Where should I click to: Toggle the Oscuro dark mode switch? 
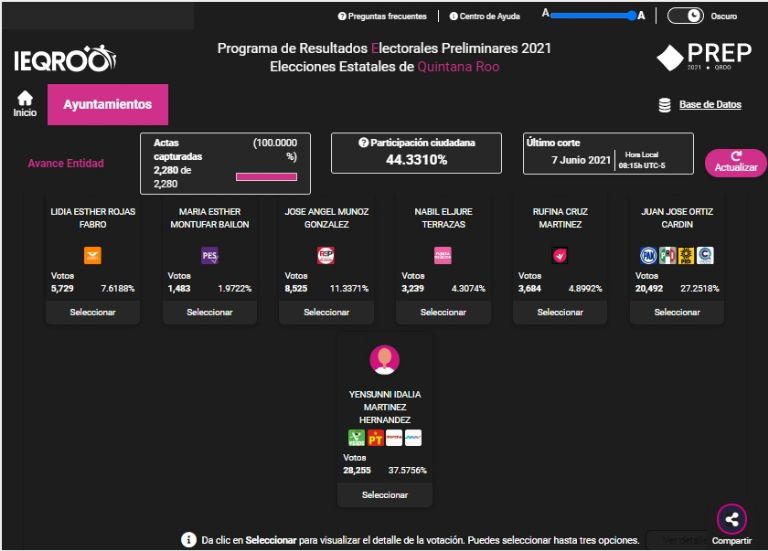tap(685, 16)
